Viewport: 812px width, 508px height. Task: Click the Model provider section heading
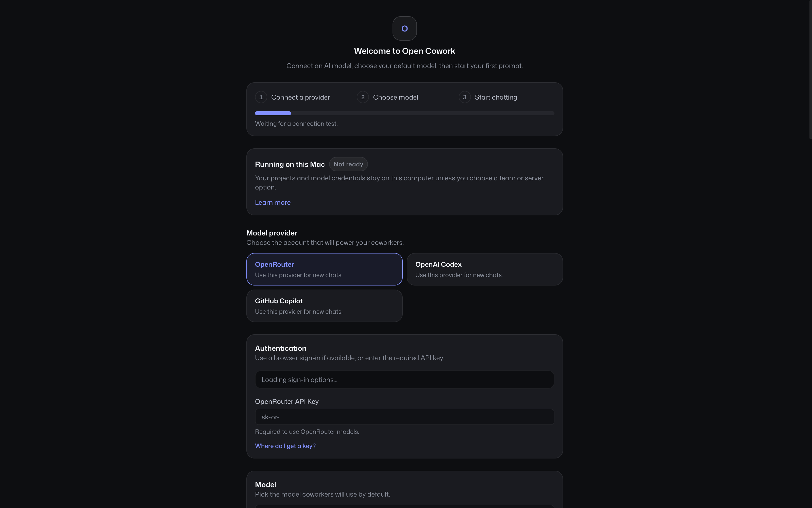point(272,233)
